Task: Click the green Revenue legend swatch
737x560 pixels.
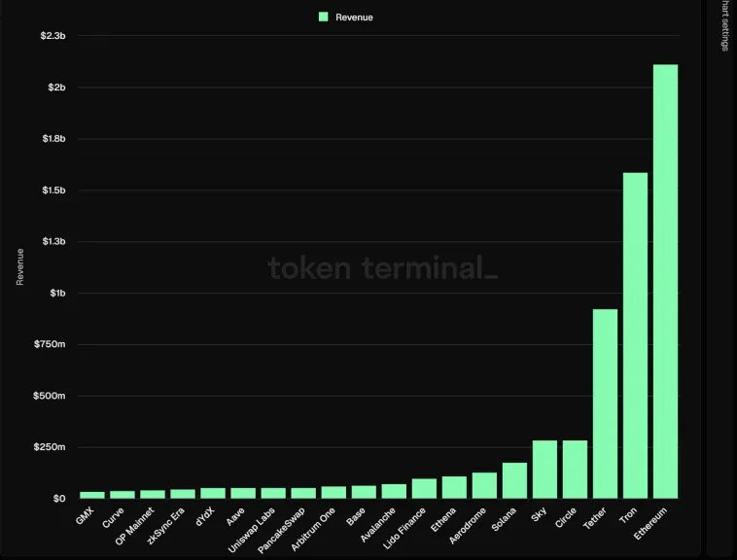Action: click(323, 17)
